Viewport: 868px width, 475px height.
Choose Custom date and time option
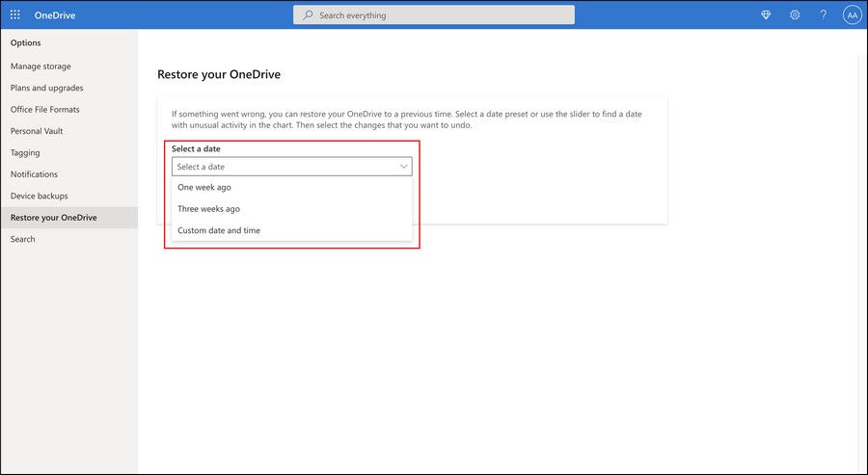click(291, 230)
